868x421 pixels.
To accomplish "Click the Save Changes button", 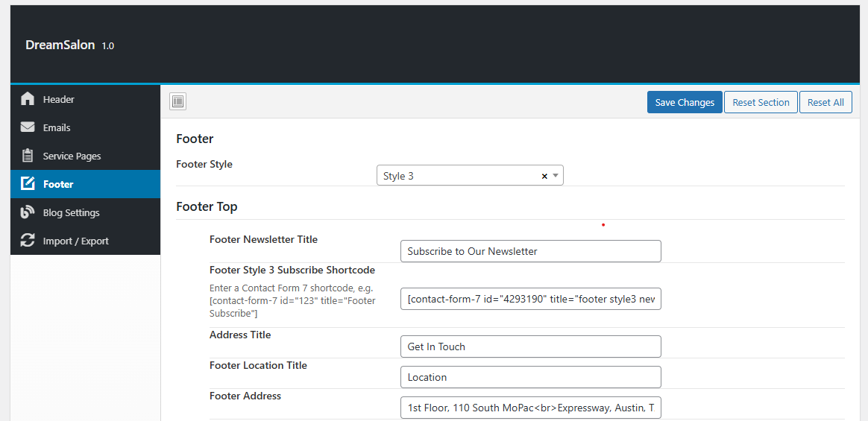I will 685,102.
